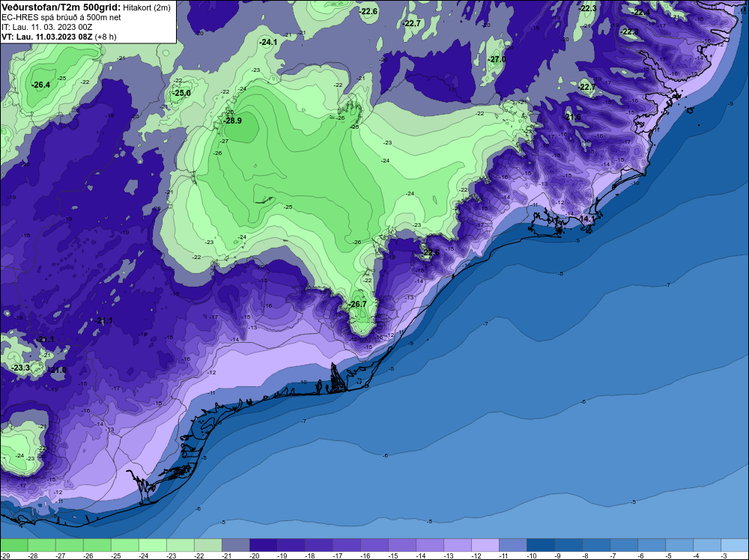Click the title 'Veðurstofan/T2m 500grid:'
Screen dimensions: 749x560
(x=61, y=7)
